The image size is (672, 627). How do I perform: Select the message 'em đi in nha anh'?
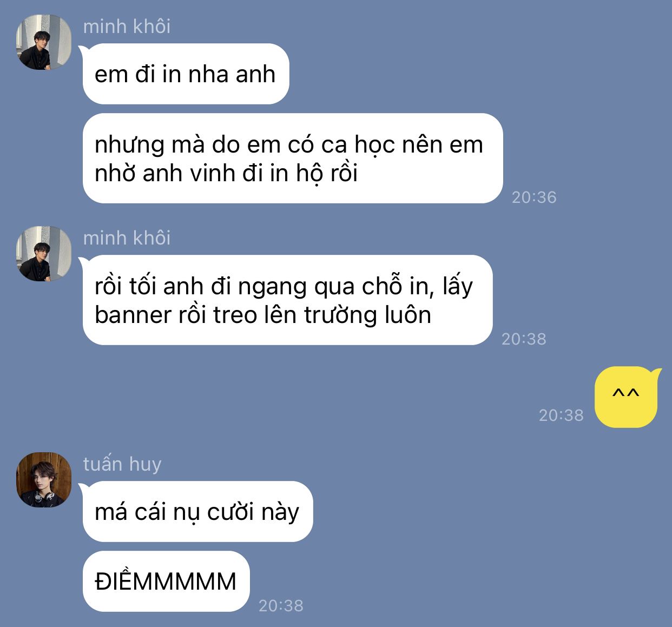pyautogui.click(x=186, y=74)
